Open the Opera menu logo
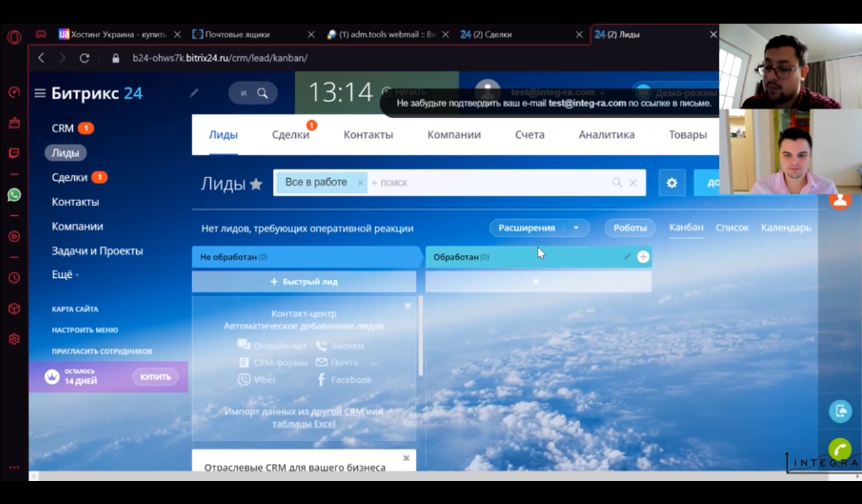This screenshot has width=862, height=504. (x=14, y=36)
